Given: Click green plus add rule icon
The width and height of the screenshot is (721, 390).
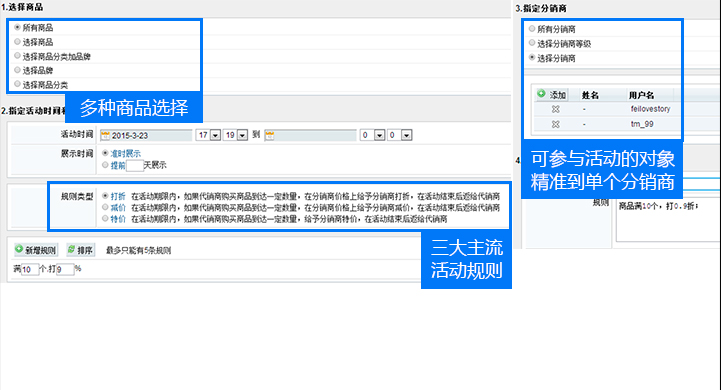Looking at the screenshot, I should (x=19, y=249).
